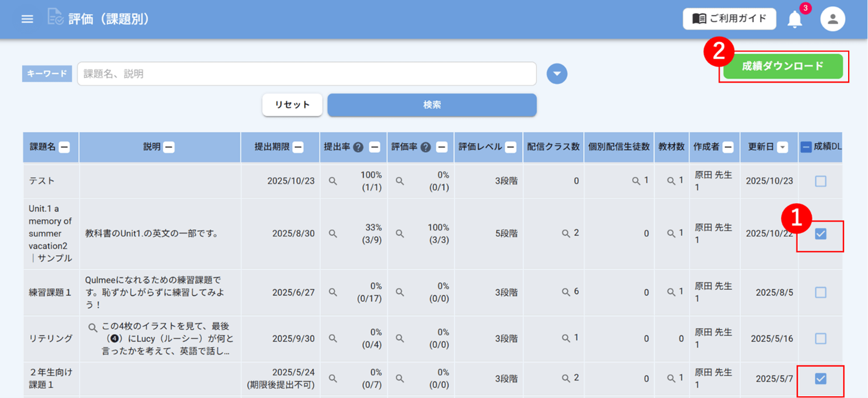Check the 成績DL box for 練習課題1 row
This screenshot has height=398, width=868.
tap(820, 292)
